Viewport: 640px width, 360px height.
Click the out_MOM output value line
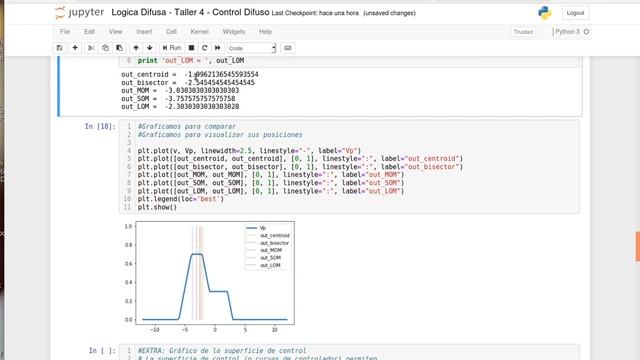click(x=180, y=90)
